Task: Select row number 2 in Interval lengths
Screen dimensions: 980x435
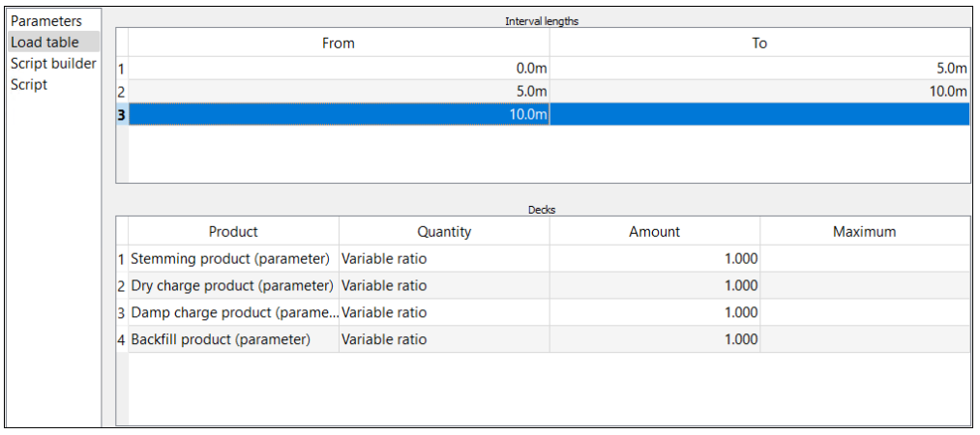Action: tap(122, 91)
